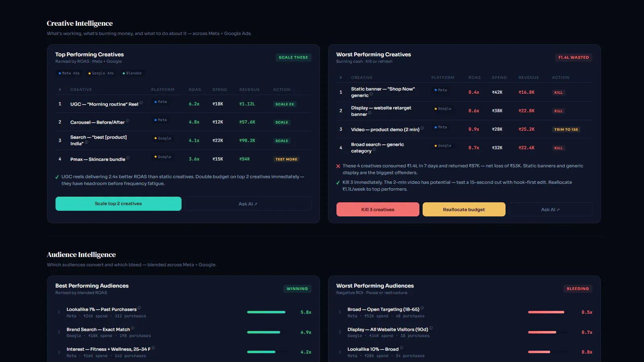Click TRIM TO 15S action for Video demo
The width and height of the screenshot is (644, 362).
566,130
